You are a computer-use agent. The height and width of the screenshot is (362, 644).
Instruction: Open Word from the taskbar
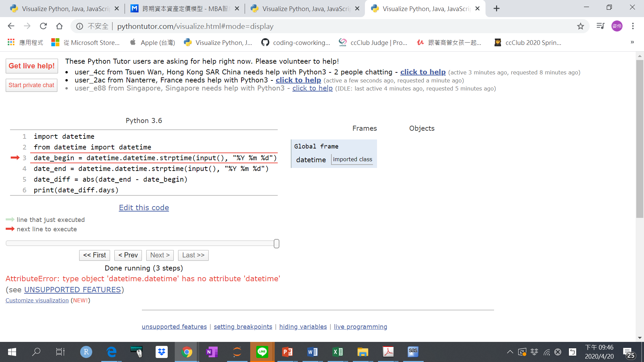(312, 352)
